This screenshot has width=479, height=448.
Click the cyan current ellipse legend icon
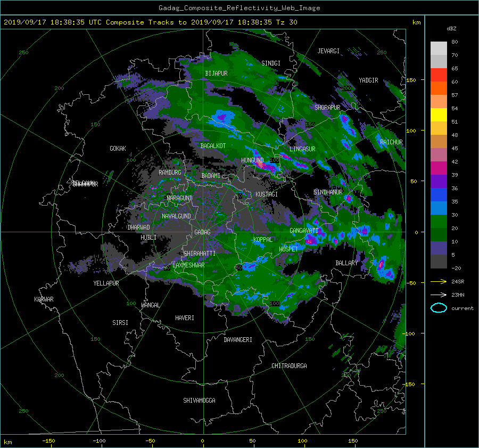pyautogui.click(x=439, y=308)
